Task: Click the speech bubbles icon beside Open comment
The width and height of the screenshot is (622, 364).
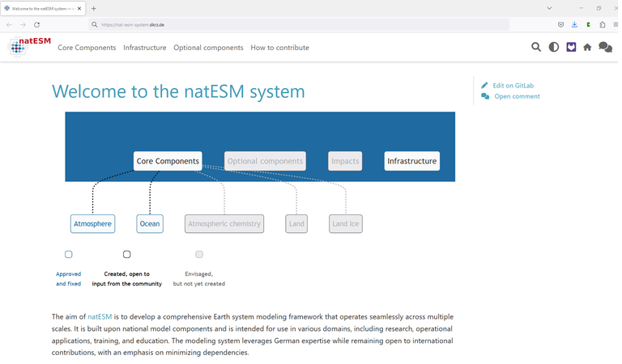Action: tap(485, 96)
